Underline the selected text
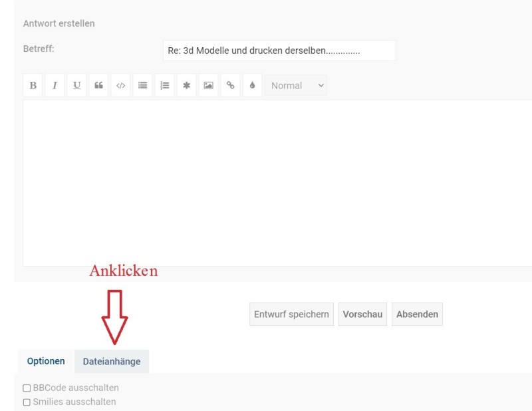This screenshot has height=411, width=532. [76, 85]
